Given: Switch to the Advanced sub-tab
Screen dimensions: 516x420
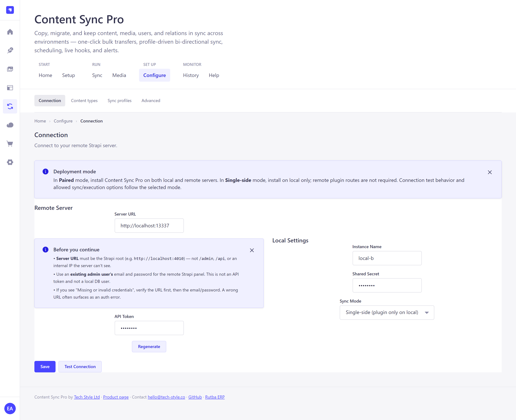Looking at the screenshot, I should click(x=151, y=101).
